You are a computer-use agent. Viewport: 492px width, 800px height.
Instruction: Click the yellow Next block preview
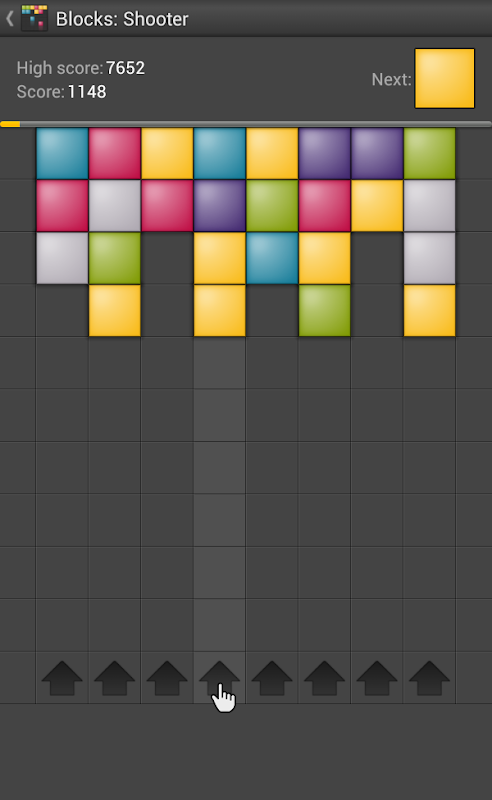(445, 79)
